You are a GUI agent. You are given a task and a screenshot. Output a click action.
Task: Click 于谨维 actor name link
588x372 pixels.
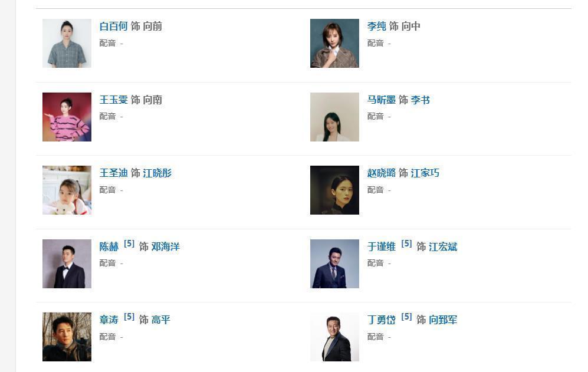[381, 247]
